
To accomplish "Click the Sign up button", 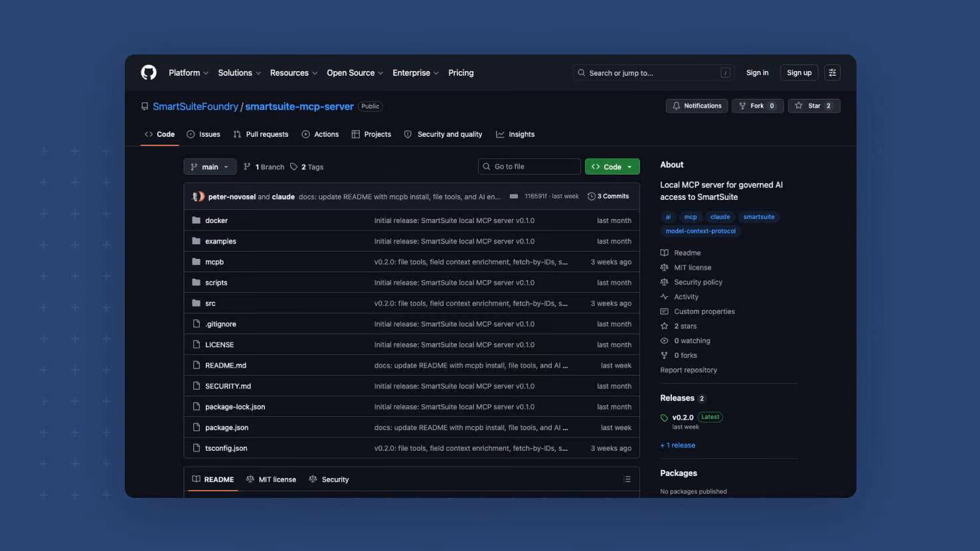I will pos(799,73).
